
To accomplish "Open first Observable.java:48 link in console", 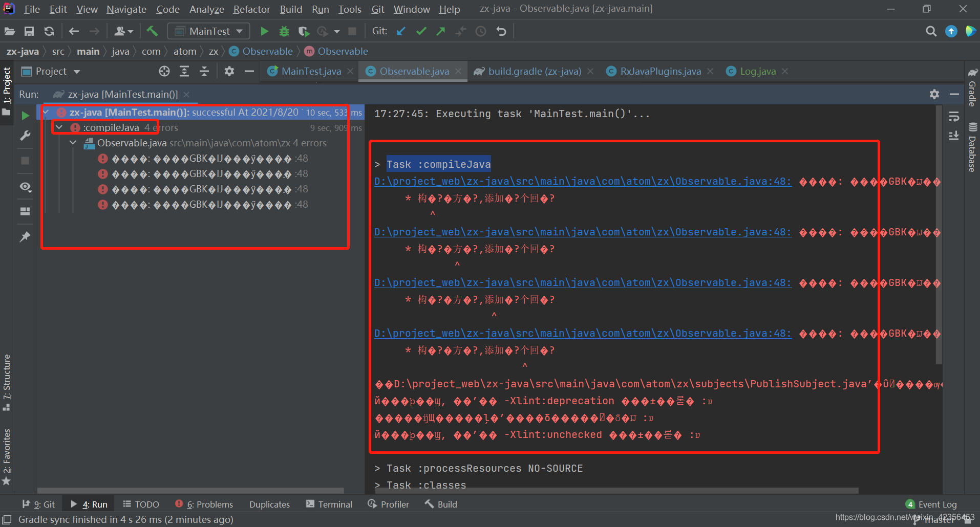I will tap(583, 182).
